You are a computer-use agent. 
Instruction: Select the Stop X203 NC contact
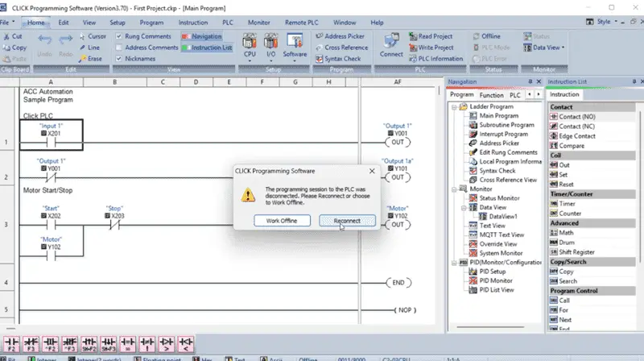coord(114,225)
